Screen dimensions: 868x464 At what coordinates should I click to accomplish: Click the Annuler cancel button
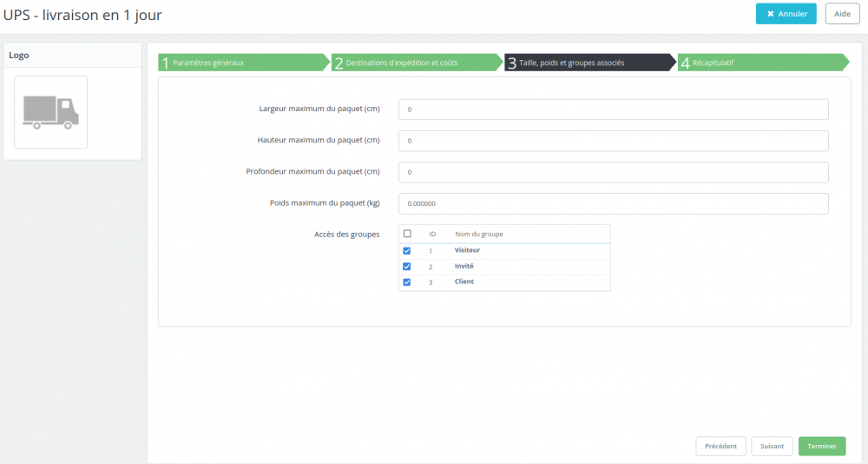click(x=786, y=14)
